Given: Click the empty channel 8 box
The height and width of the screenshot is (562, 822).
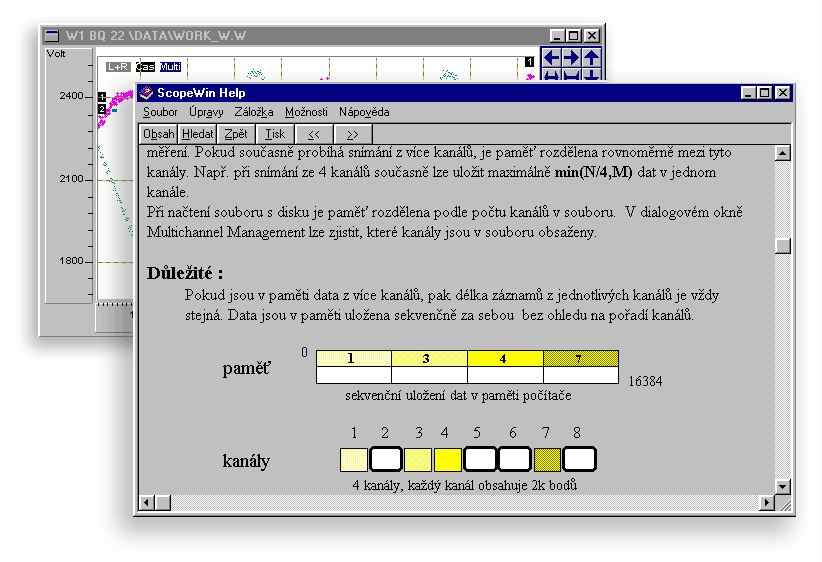Looking at the screenshot, I should pyautogui.click(x=580, y=460).
